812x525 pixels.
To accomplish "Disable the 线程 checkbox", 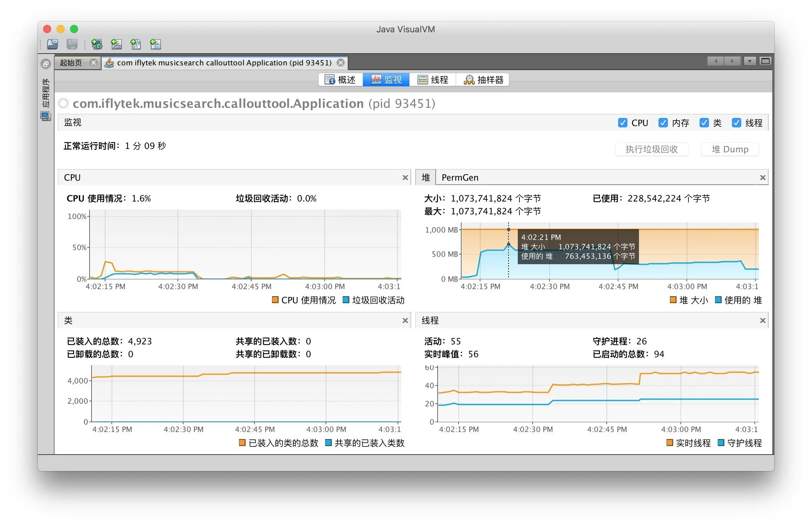I will click(x=736, y=123).
